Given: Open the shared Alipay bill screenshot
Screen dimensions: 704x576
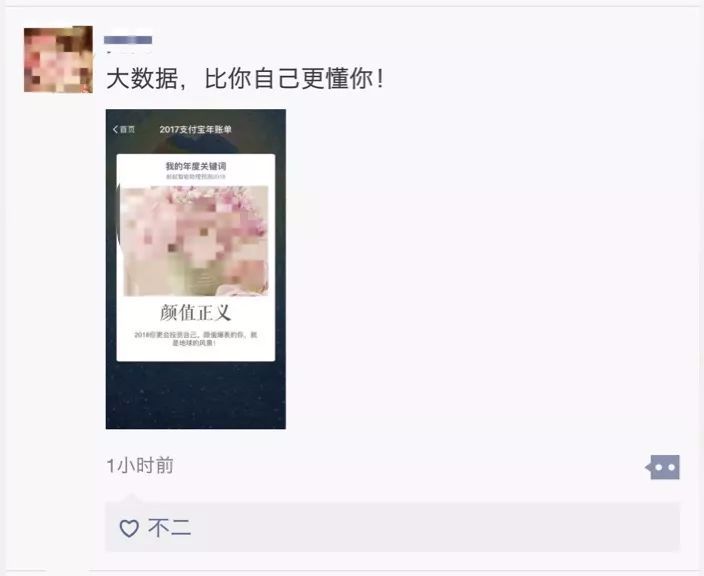Looking at the screenshot, I should point(196,269).
